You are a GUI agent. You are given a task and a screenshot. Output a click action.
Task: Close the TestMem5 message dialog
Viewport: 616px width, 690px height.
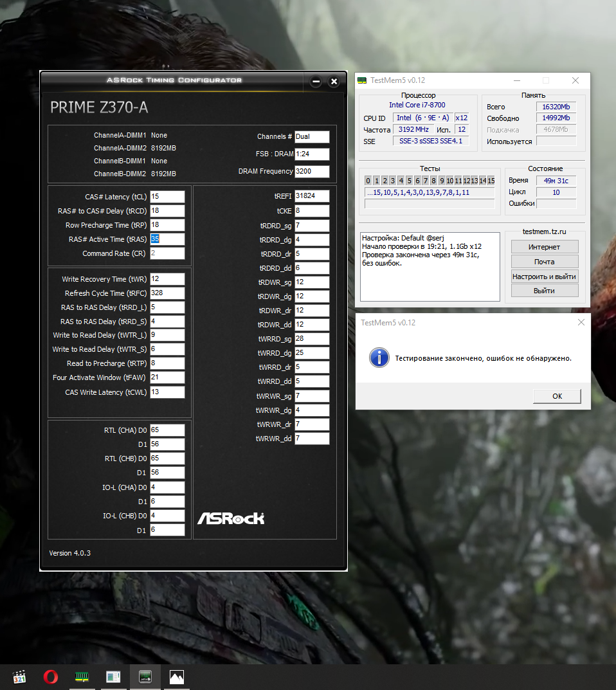pyautogui.click(x=581, y=323)
